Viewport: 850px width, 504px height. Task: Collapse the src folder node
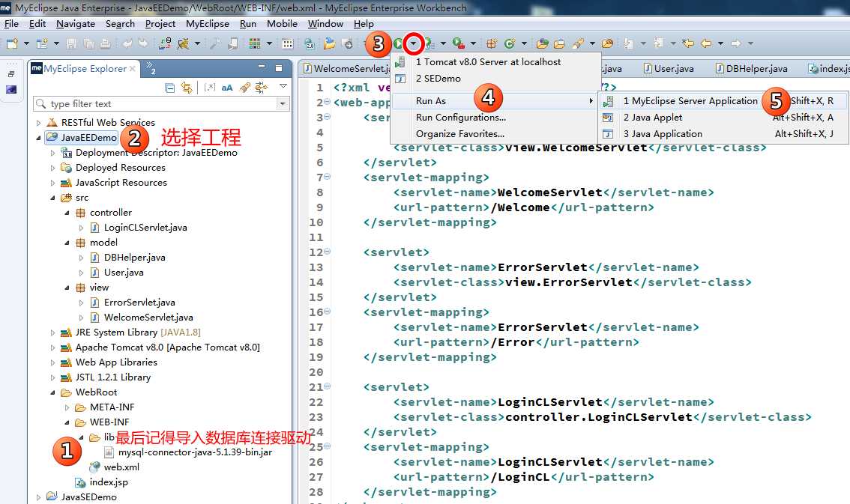(x=52, y=198)
